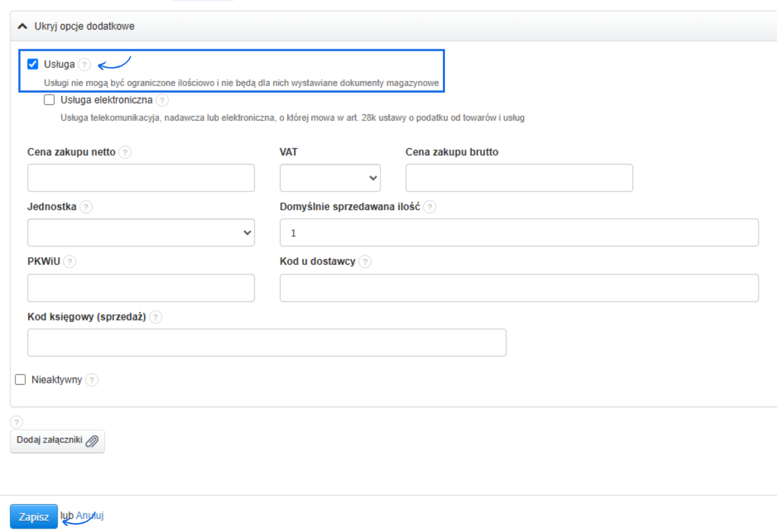
Task: Show help for Jednostka field
Action: (x=86, y=207)
